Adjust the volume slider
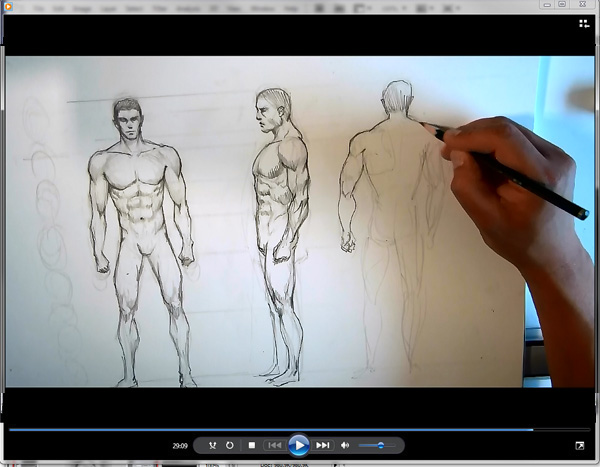This screenshot has height=467, width=600. click(377, 445)
